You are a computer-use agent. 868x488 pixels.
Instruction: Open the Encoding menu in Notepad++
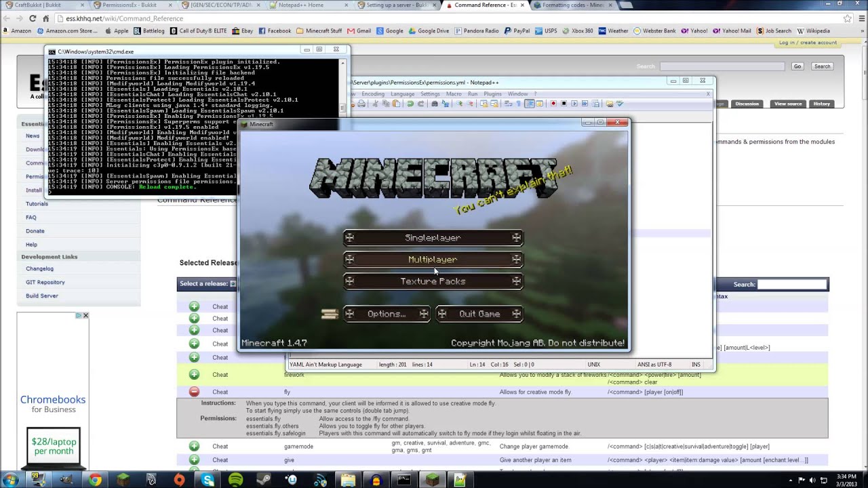[372, 94]
